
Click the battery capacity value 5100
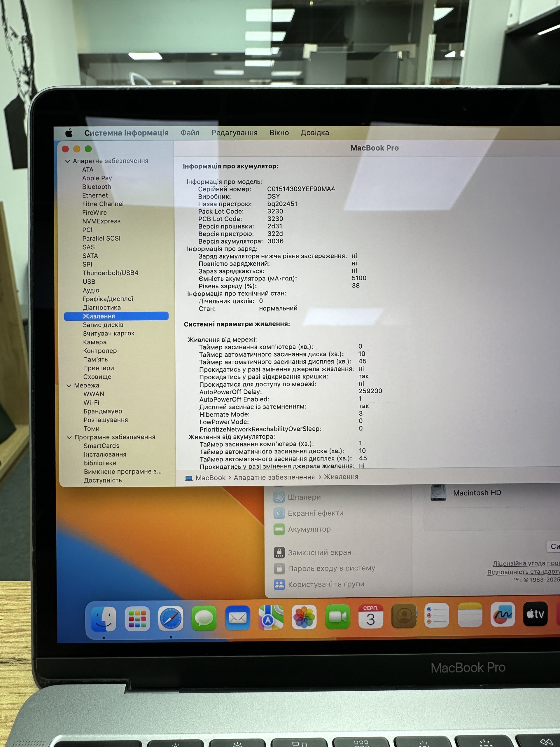pyautogui.click(x=359, y=278)
